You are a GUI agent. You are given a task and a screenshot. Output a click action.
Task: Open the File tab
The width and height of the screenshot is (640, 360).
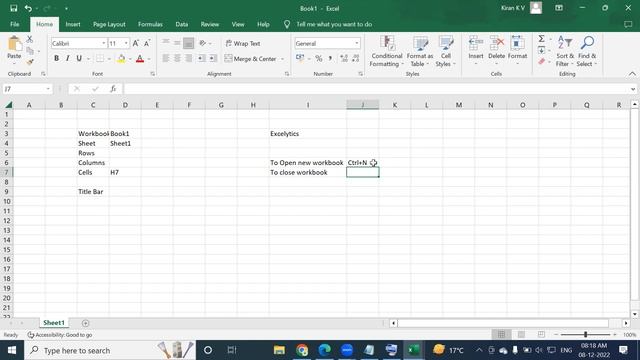pyautogui.click(x=15, y=24)
